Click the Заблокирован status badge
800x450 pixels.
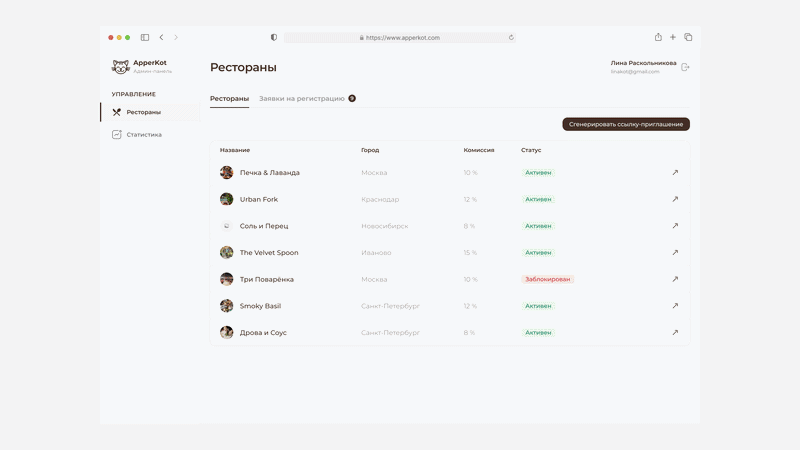tap(547, 279)
